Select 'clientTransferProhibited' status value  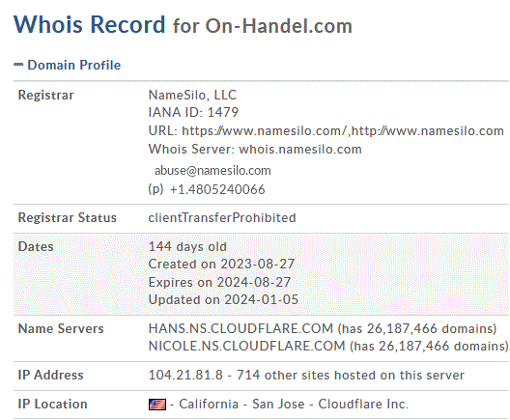[x=222, y=217]
